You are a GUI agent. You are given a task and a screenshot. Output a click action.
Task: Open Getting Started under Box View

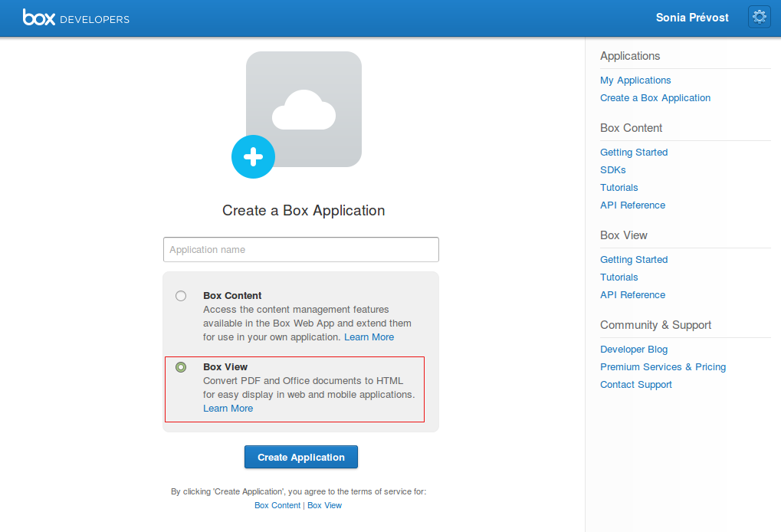pyautogui.click(x=634, y=260)
